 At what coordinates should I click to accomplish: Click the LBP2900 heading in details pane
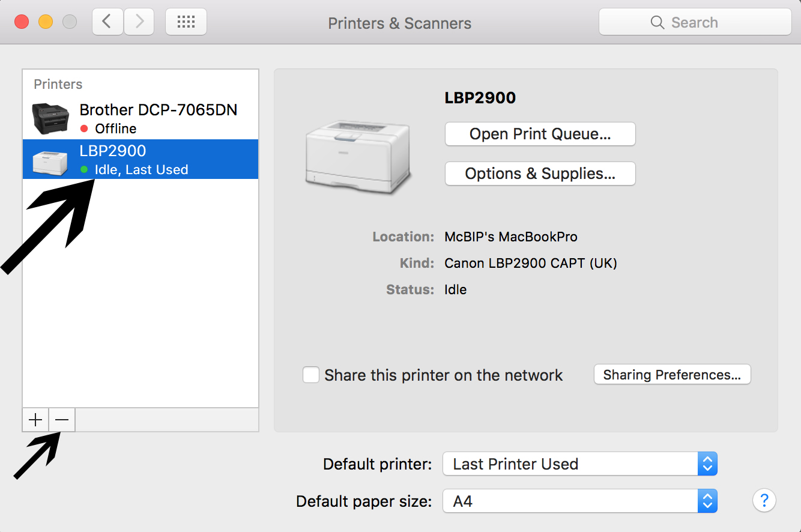pos(480,98)
